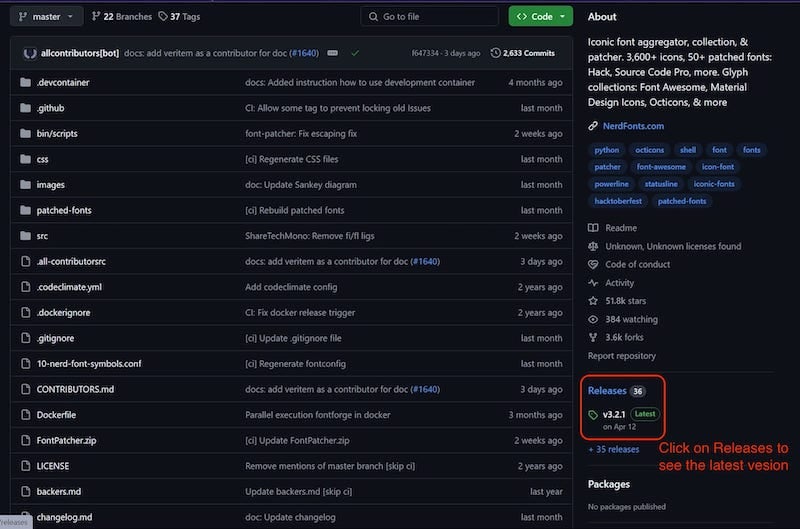Open the .devcontainer folder name

coord(63,82)
